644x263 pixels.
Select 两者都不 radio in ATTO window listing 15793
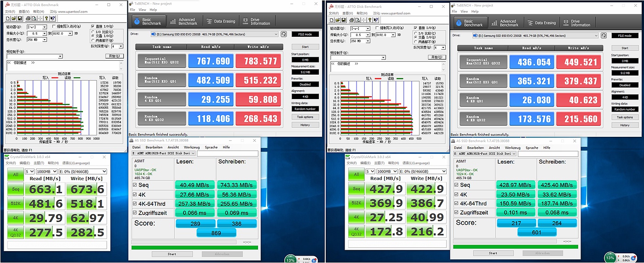pos(416,42)
